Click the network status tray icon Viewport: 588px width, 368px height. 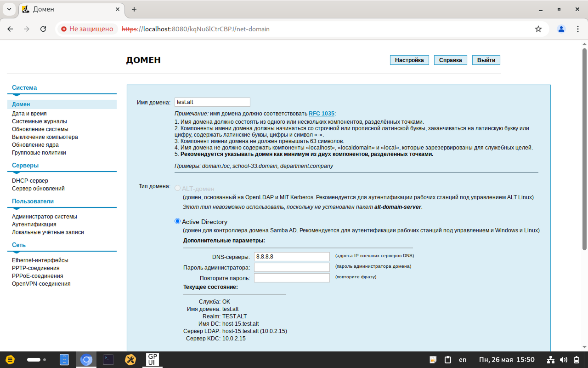click(551, 360)
